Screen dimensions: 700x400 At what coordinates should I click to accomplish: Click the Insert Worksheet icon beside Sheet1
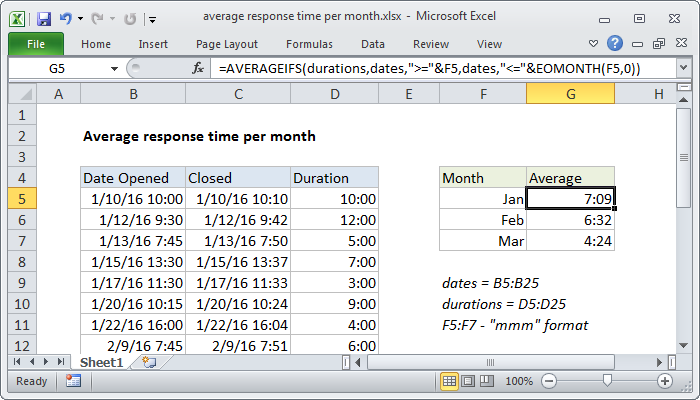149,362
